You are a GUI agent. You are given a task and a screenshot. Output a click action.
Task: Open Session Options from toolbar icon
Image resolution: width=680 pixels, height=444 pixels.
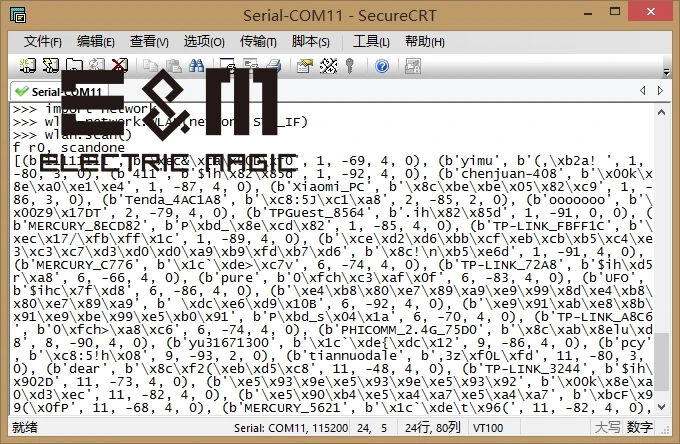pos(304,66)
